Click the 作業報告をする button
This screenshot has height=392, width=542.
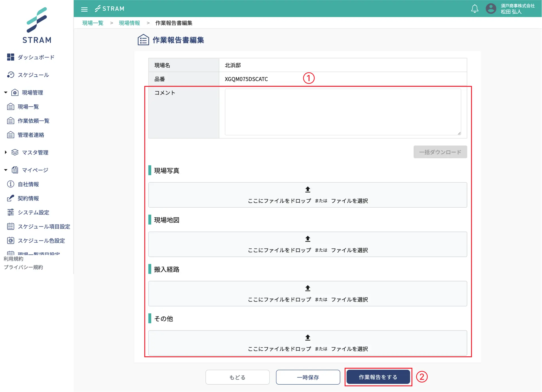point(378,377)
